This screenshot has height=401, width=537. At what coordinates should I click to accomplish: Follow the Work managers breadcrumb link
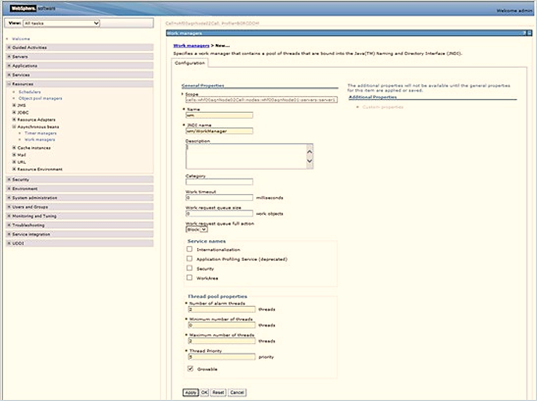pyautogui.click(x=191, y=46)
